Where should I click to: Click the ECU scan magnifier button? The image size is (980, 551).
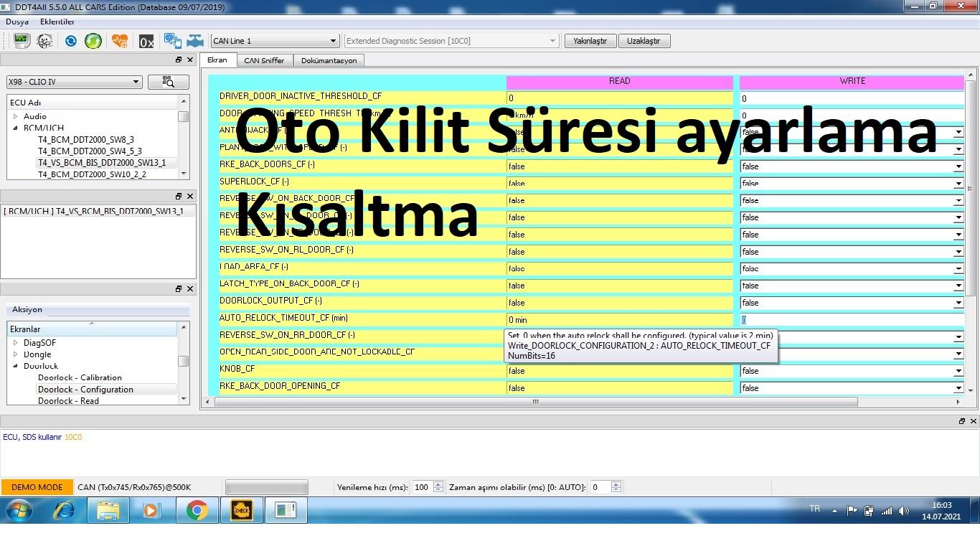(x=168, y=82)
